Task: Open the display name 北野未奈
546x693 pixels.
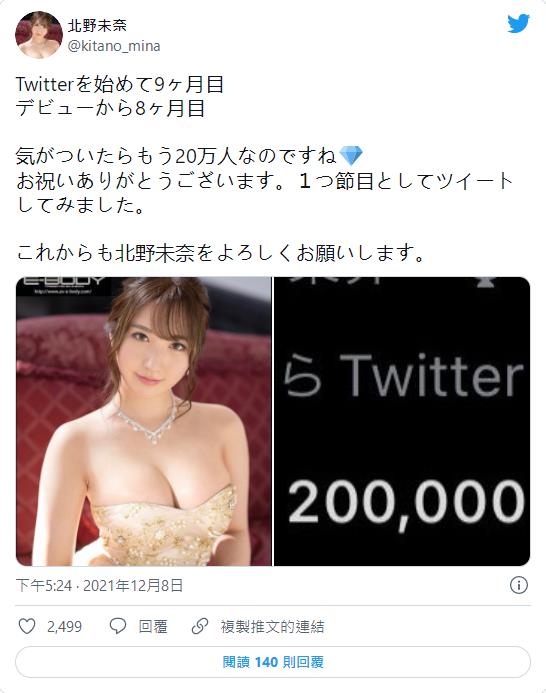Action: (x=97, y=25)
